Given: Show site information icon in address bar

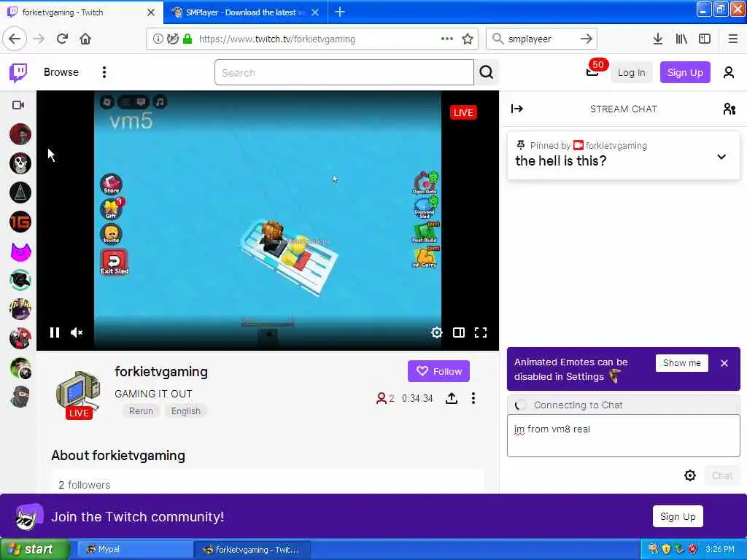Looking at the screenshot, I should [x=158, y=39].
